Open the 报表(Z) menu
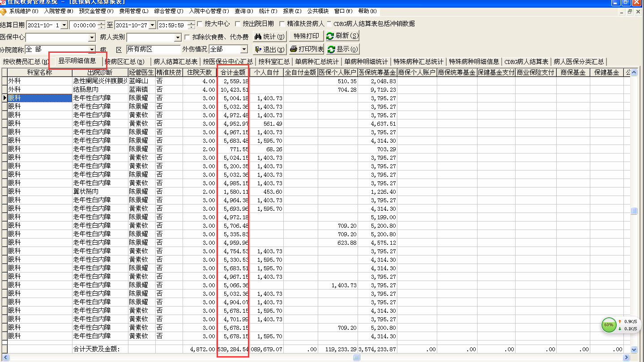Image resolution: width=644 pixels, height=362 pixels. point(292,11)
